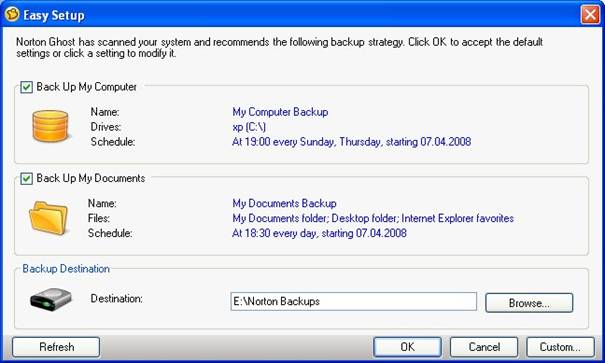Open the My Computer Backup name setting

280,112
